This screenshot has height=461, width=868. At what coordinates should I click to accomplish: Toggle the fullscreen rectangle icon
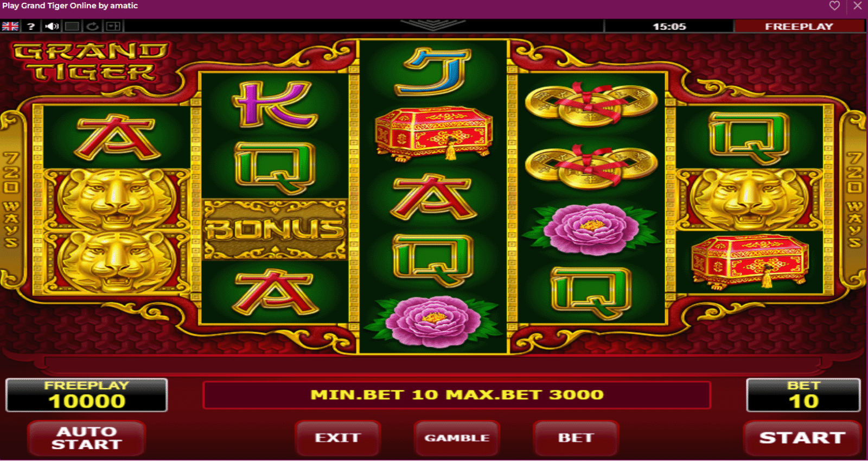click(72, 26)
